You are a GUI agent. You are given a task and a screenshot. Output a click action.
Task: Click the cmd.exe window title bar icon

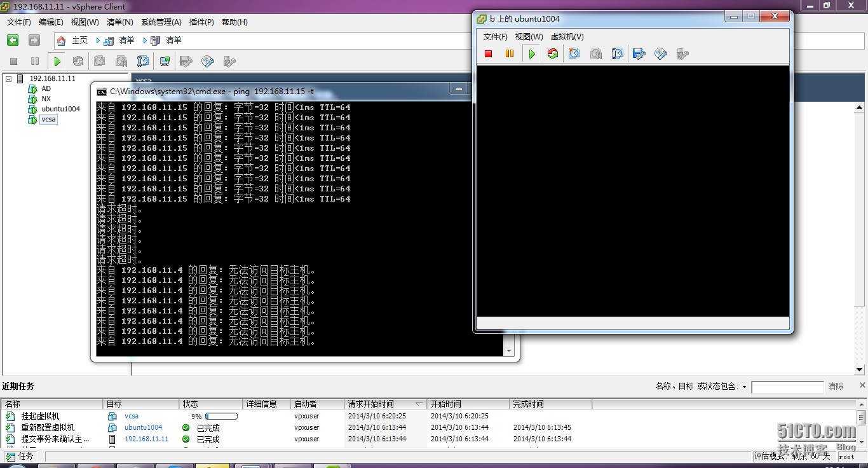(102, 92)
